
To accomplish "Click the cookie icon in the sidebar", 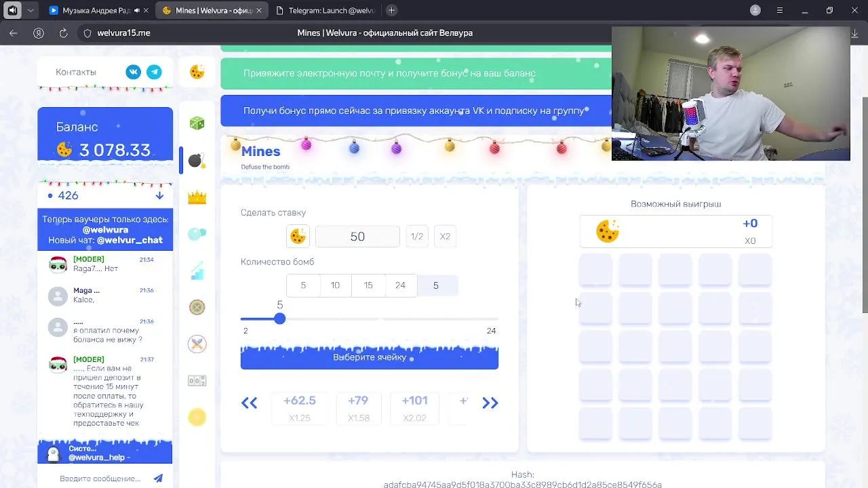I will pyautogui.click(x=197, y=72).
